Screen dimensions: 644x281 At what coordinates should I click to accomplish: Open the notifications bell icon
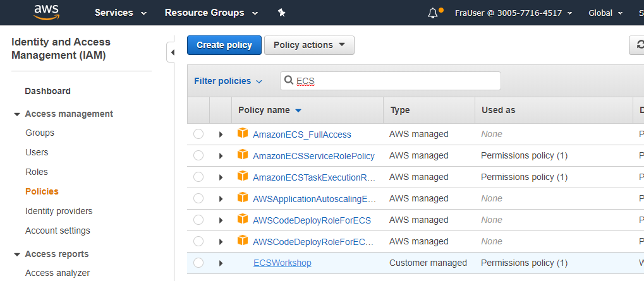tap(434, 13)
